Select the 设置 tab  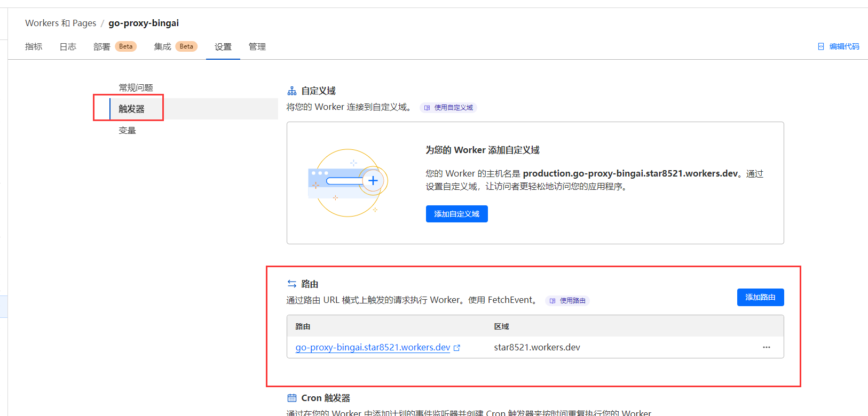(223, 47)
